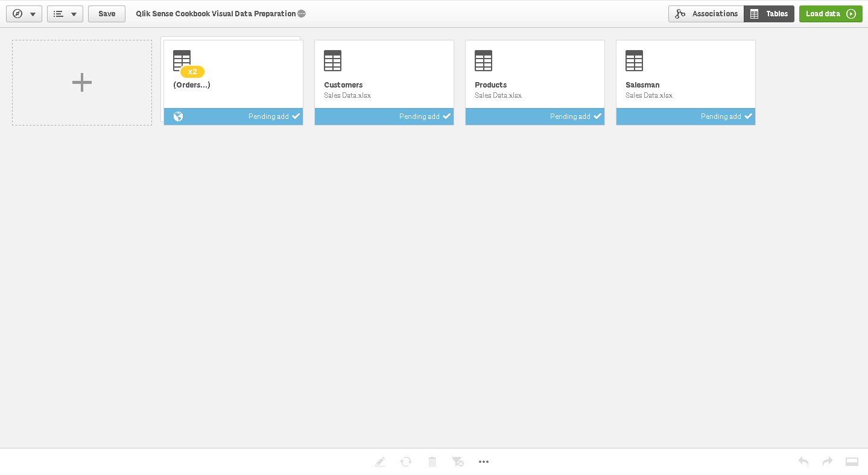Click the Edit pencil icon

click(380, 462)
